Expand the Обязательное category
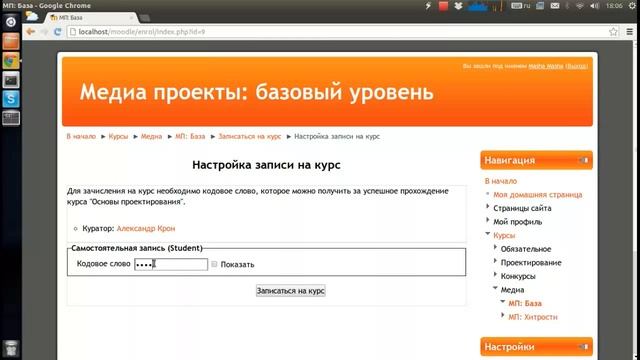This screenshot has width=640, height=360. tap(496, 247)
